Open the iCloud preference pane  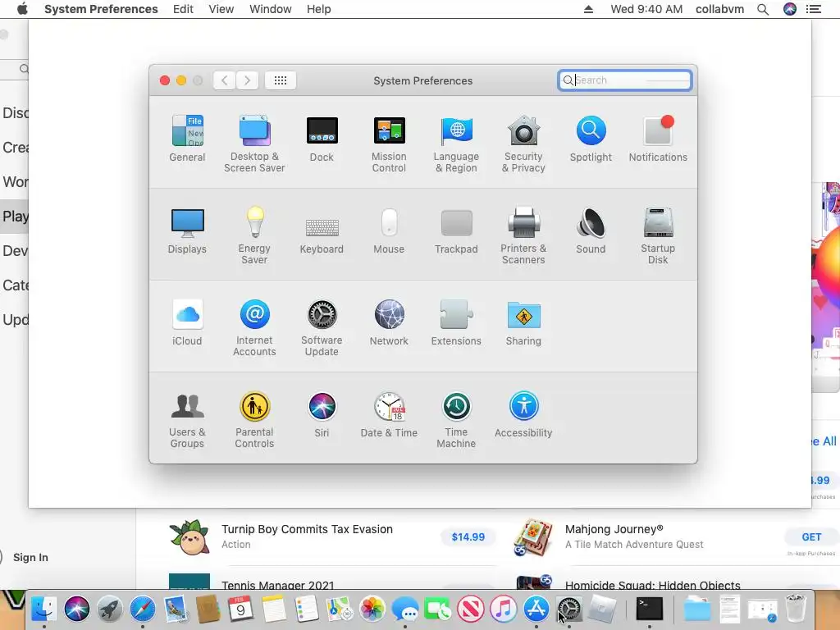pyautogui.click(x=187, y=322)
